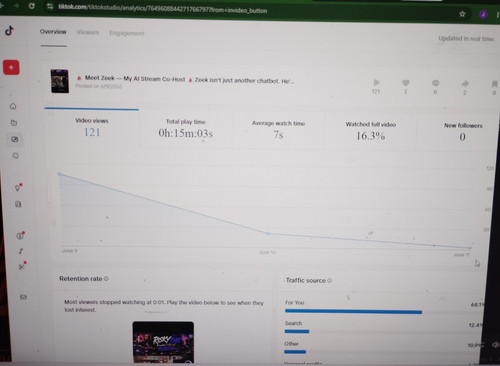Switch to the Overview tab
This screenshot has height=366, width=500.
click(53, 32)
